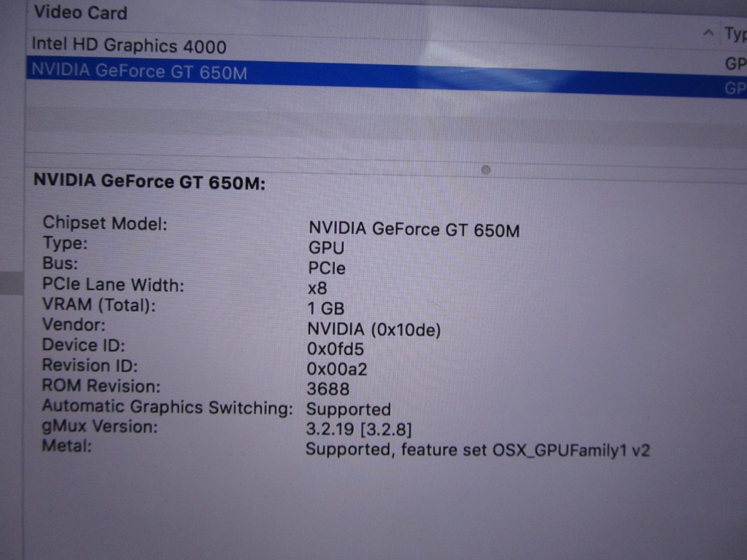
Task: Click the VRAM value "1 GB"
Action: tap(326, 308)
